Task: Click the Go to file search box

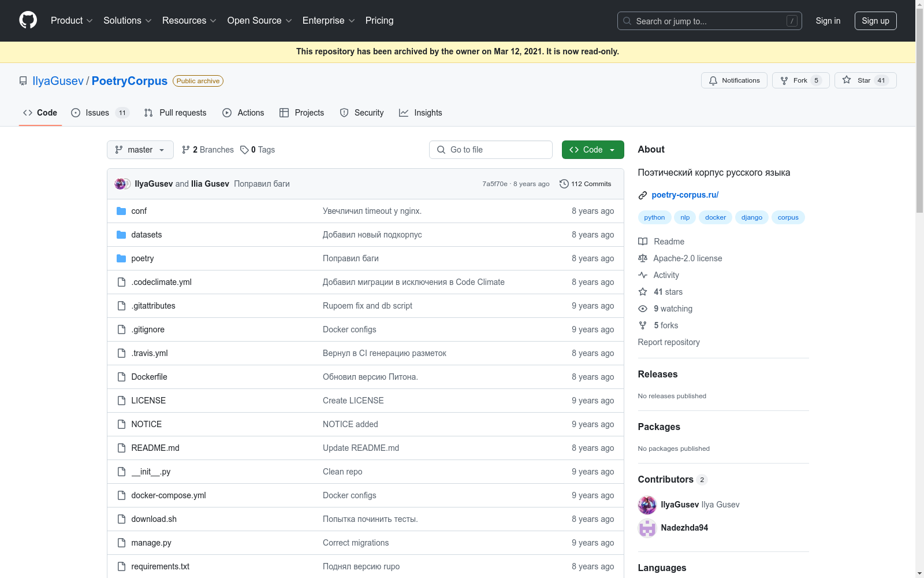Action: (x=491, y=150)
